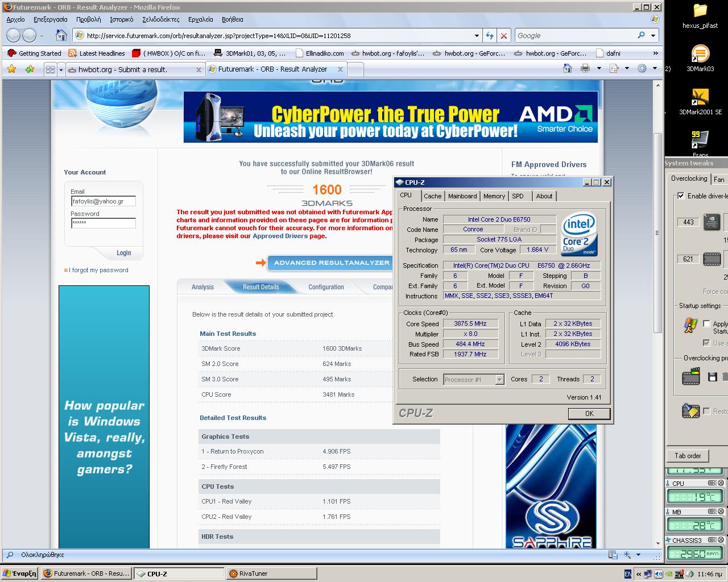Open the address bar history dropdown
This screenshot has height=582, width=728.
477,35
